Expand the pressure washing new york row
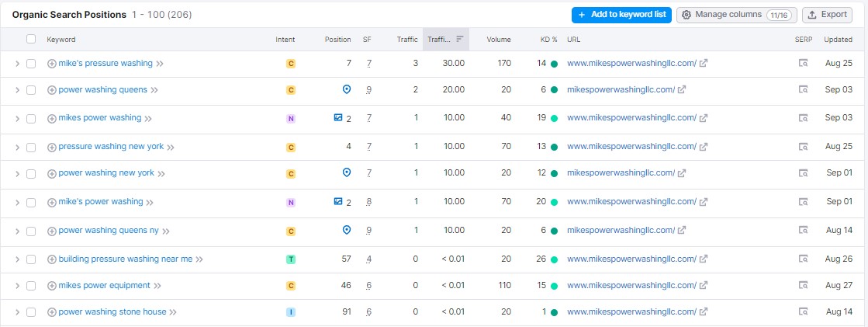 17,147
